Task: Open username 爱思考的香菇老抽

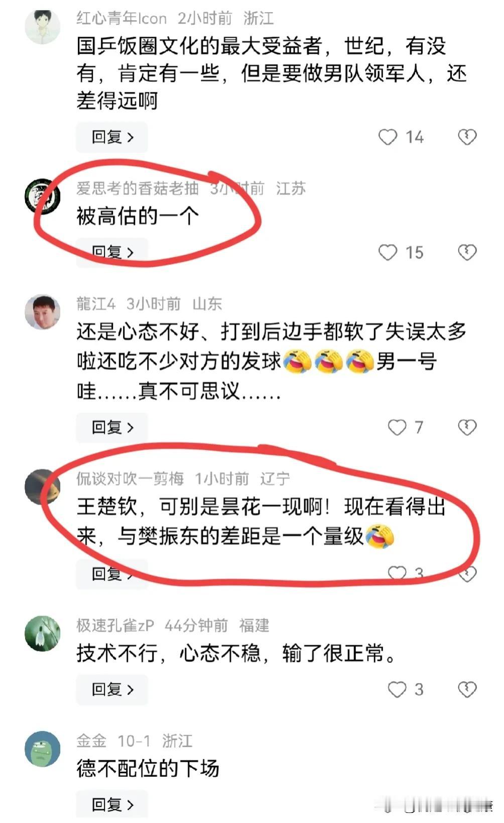Action: 138,188
